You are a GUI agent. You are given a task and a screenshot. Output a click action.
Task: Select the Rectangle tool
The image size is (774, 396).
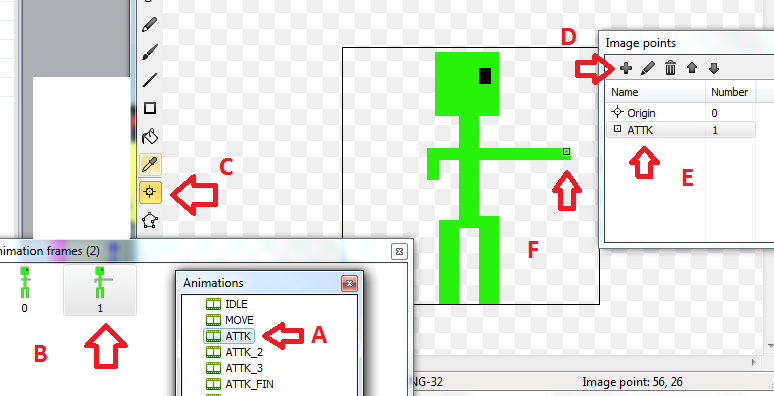150,108
